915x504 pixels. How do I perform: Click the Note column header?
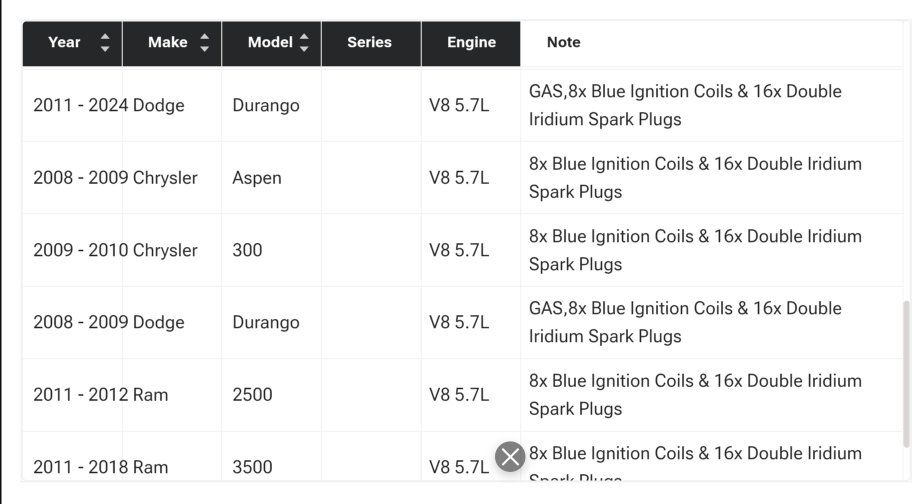563,43
